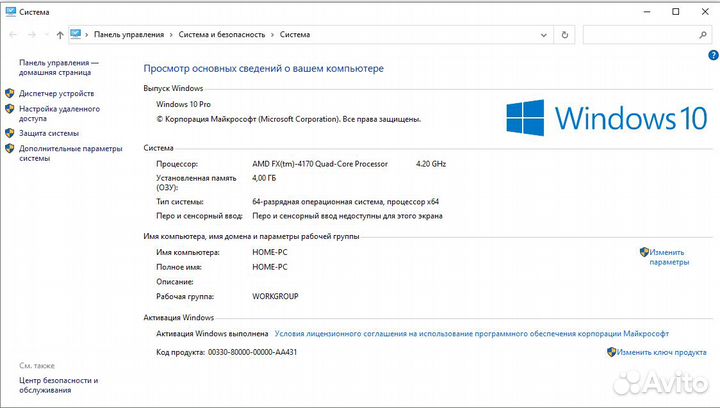Click processor text 'AMD FX(tm)-4170 Quad-Core Processor'
The height and width of the screenshot is (408, 720).
click(320, 164)
